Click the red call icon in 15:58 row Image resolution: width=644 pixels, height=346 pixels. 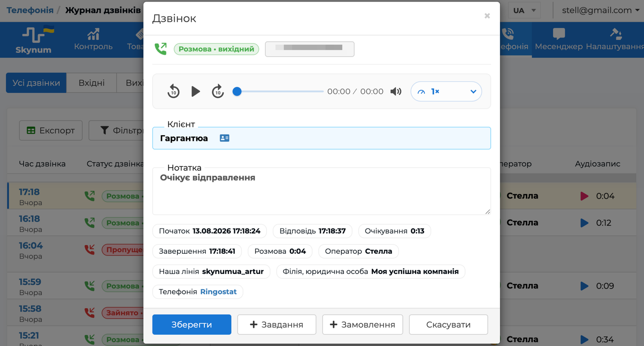pos(90,313)
